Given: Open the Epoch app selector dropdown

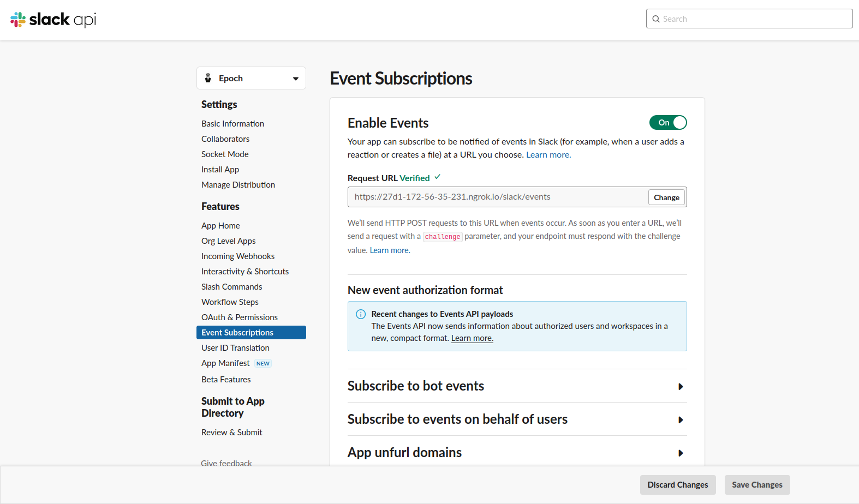Looking at the screenshot, I should point(251,78).
